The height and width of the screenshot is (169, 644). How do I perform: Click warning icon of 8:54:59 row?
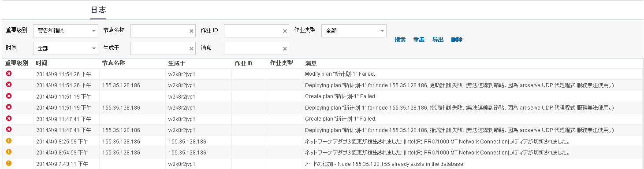point(9,152)
